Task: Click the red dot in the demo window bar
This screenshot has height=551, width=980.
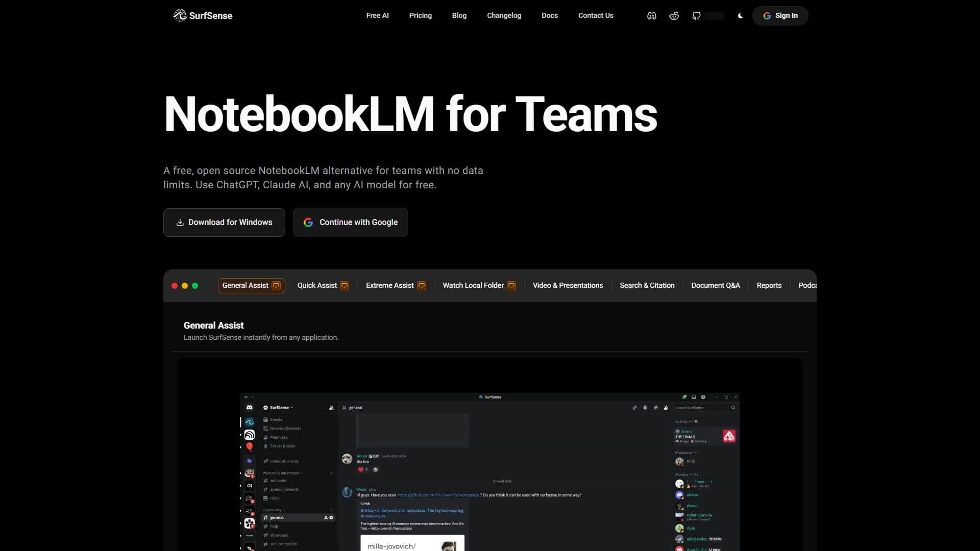Action: pyautogui.click(x=175, y=286)
